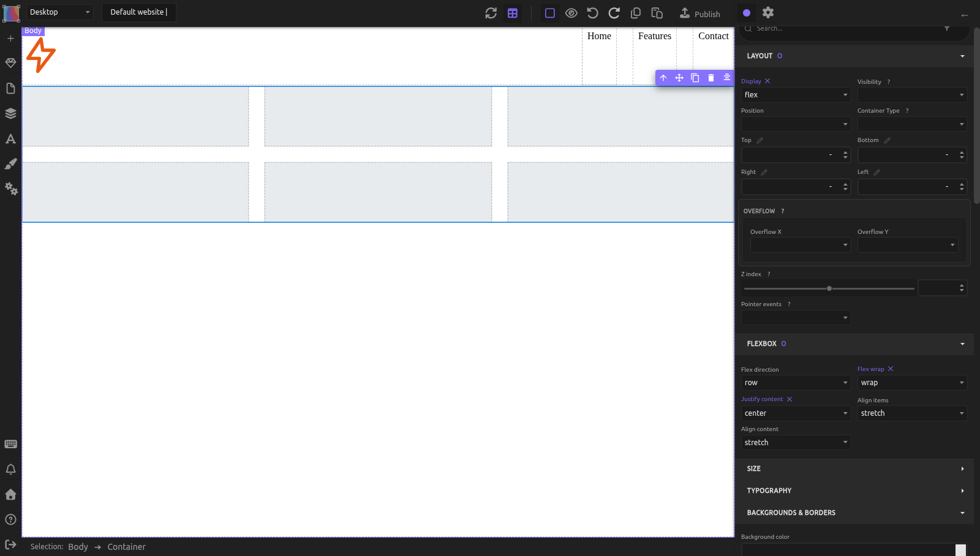Toggle the preview eye icon
This screenshot has height=556, width=980.
point(571,13)
